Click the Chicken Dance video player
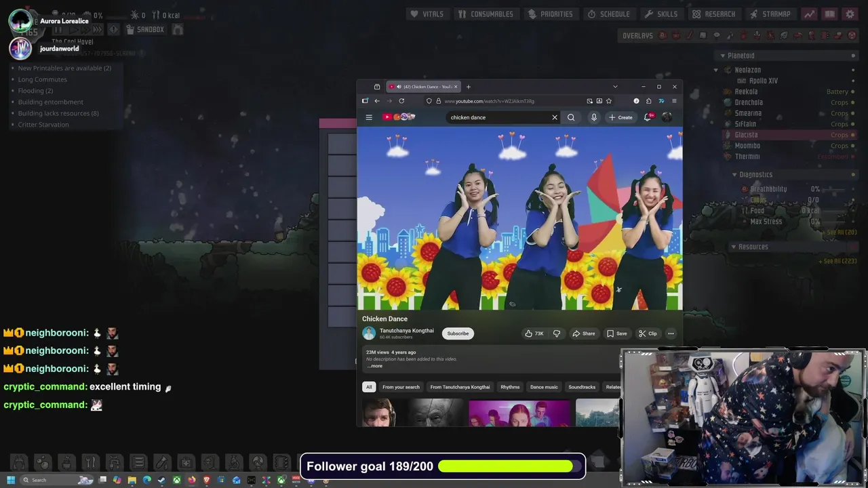 click(x=520, y=218)
